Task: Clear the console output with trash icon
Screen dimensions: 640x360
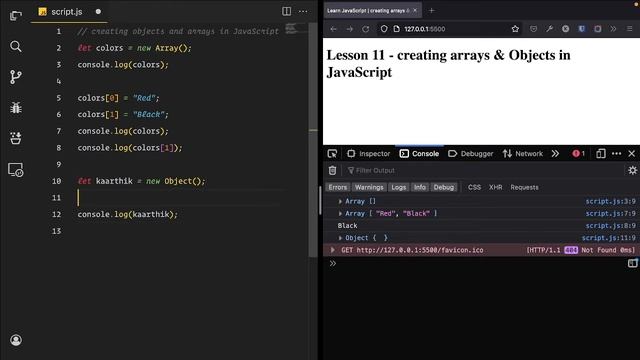Action: 332,170
